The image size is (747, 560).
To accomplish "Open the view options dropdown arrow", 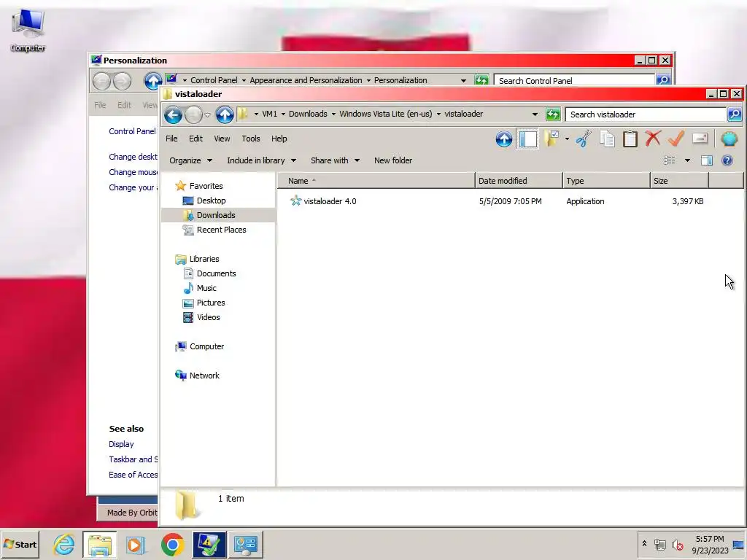I will point(687,160).
